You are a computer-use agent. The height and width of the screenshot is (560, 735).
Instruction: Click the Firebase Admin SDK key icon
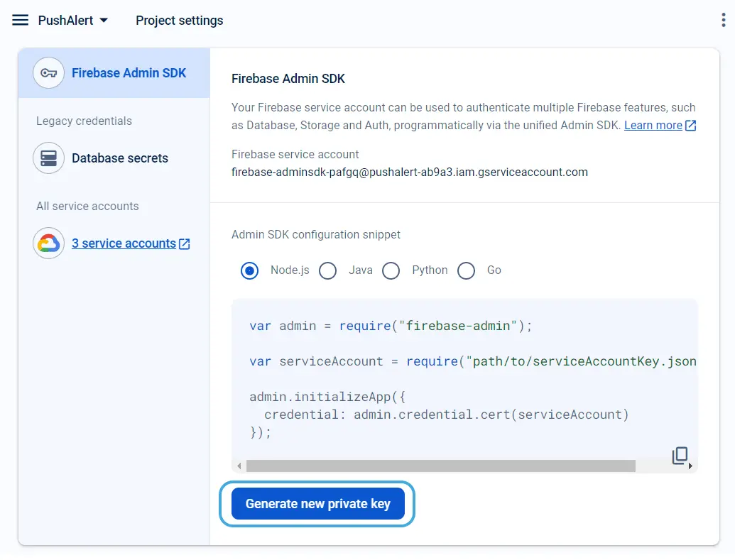[x=48, y=73]
